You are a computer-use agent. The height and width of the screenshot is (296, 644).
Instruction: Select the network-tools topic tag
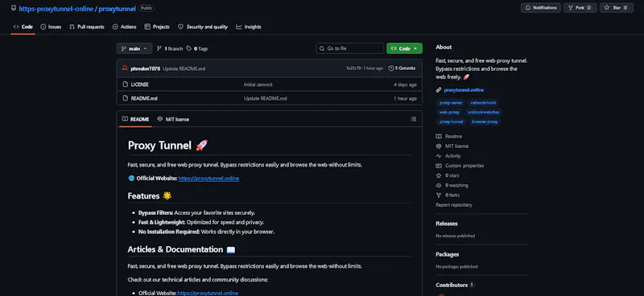[x=483, y=103]
